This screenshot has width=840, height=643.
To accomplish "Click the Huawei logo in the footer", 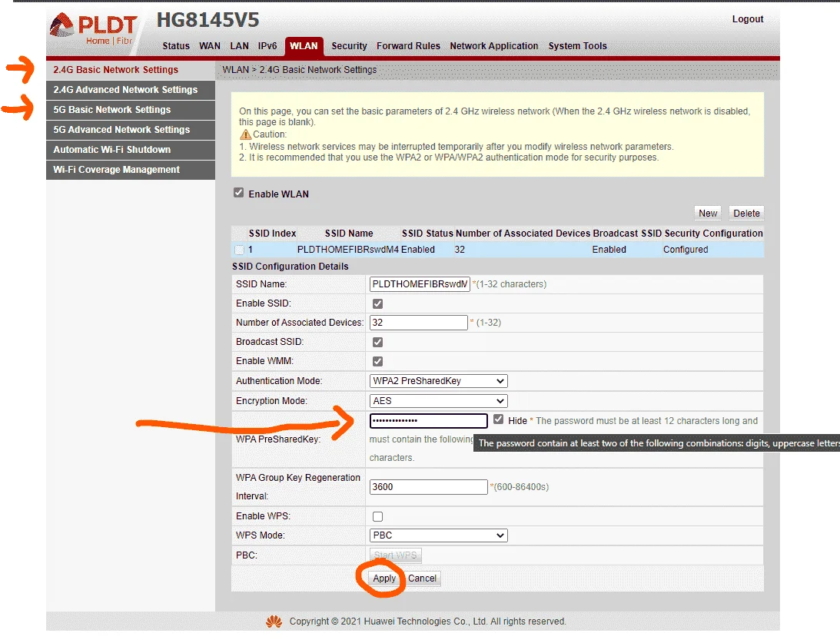I will click(x=274, y=621).
